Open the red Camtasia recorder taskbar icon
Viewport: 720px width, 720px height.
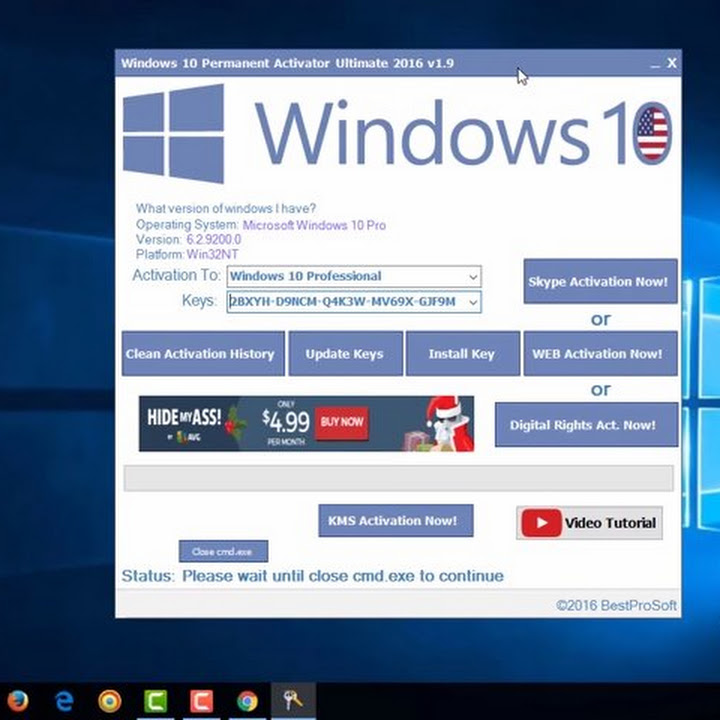tap(202, 701)
